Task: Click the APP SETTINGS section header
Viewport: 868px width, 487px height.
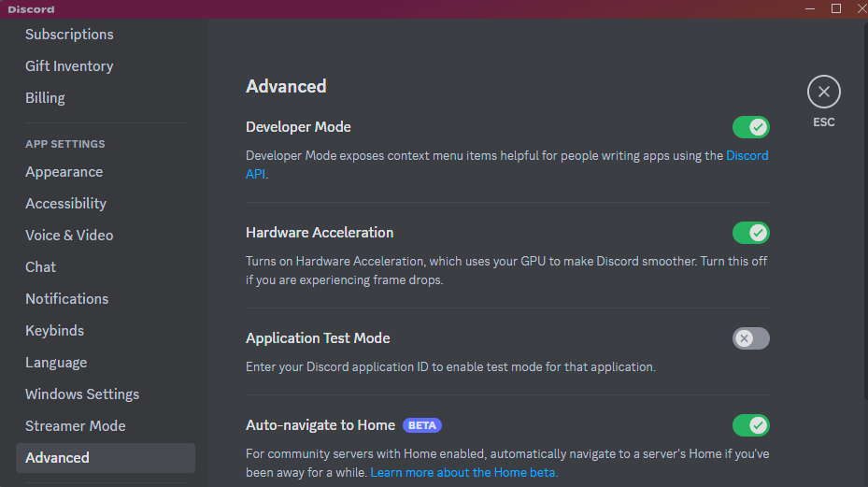Action: [x=65, y=144]
